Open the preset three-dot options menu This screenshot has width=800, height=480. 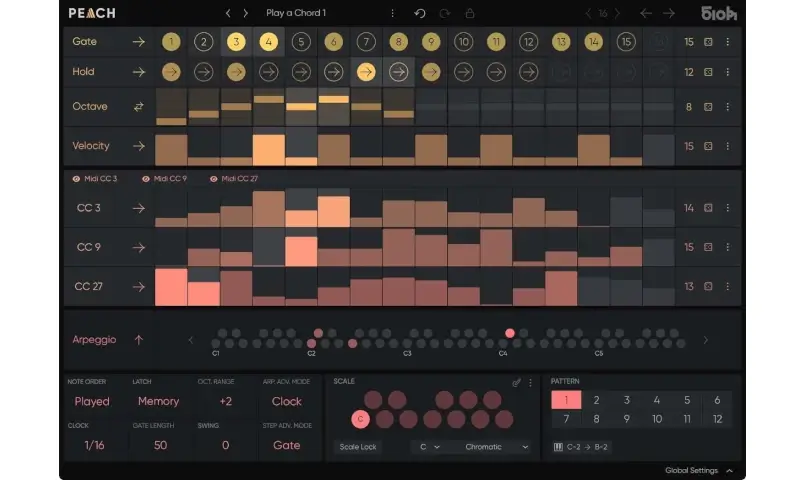392,13
